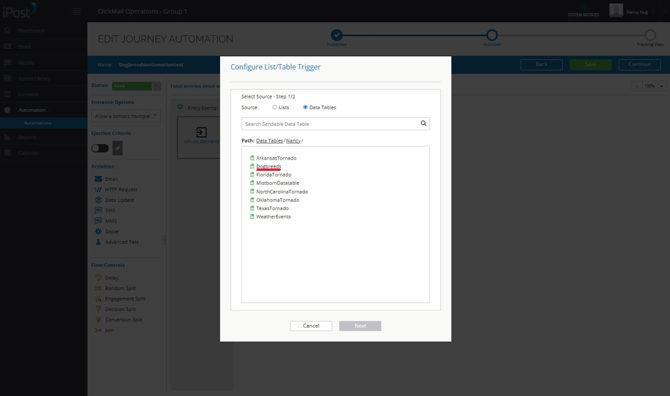Select the Email activity icon
670x396 pixels.
point(98,179)
